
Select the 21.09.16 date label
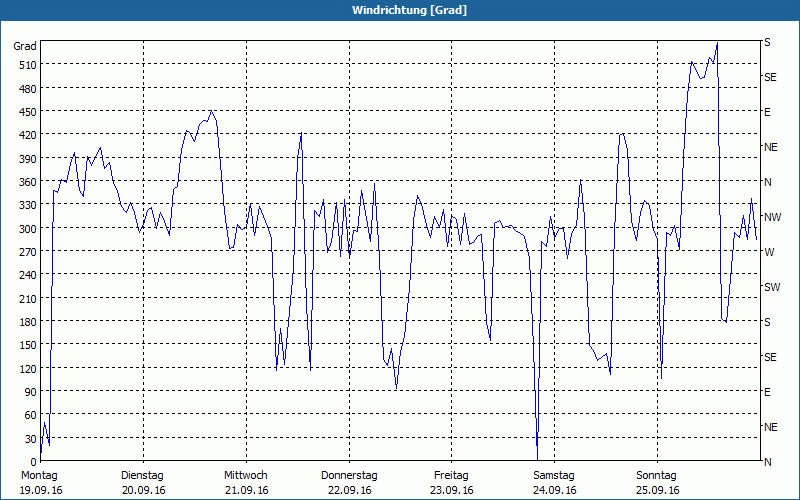[246, 490]
